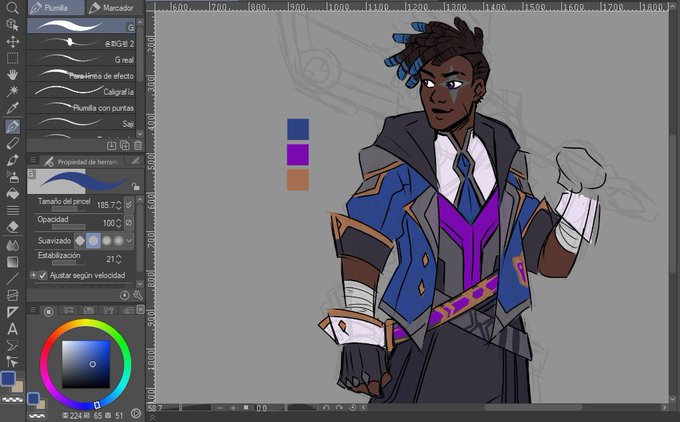Screen dimensions: 680x422
Task: Select the Zoom magnifier tool
Action: [12, 8]
